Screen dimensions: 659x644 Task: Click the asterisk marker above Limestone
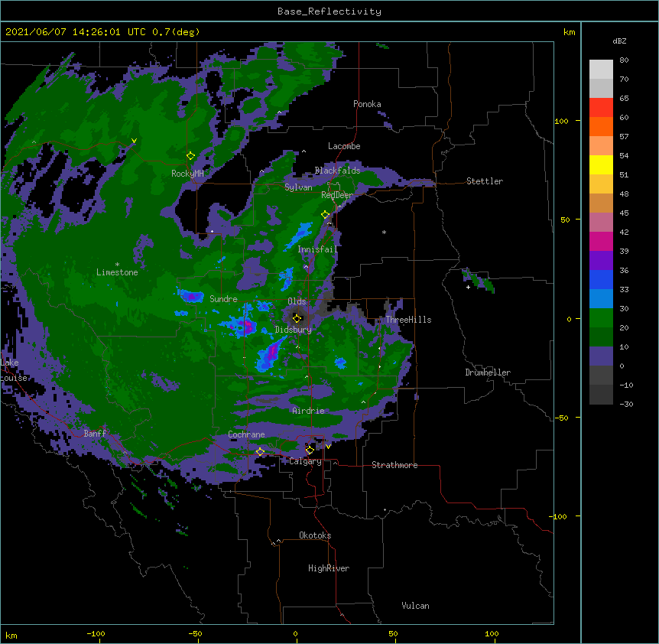(x=117, y=265)
